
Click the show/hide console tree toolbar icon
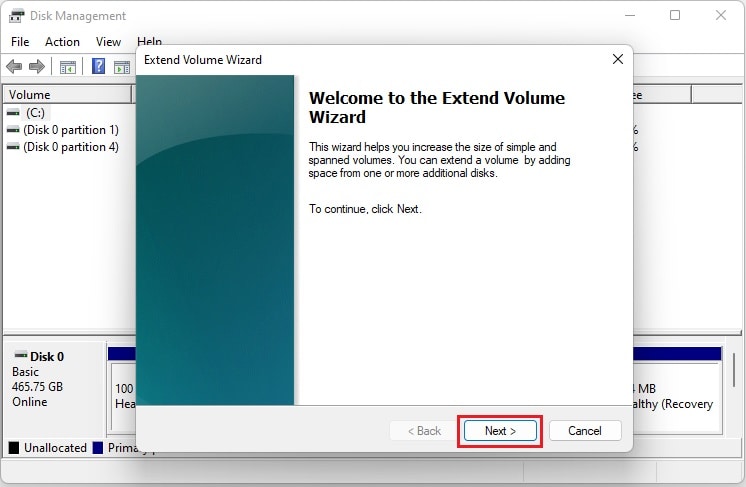[x=68, y=68]
